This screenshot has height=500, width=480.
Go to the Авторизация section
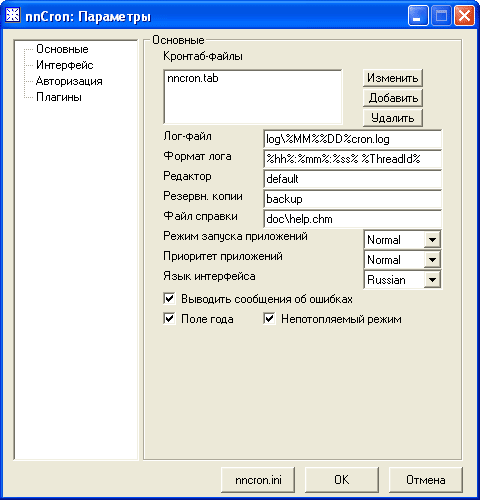pyautogui.click(x=69, y=81)
